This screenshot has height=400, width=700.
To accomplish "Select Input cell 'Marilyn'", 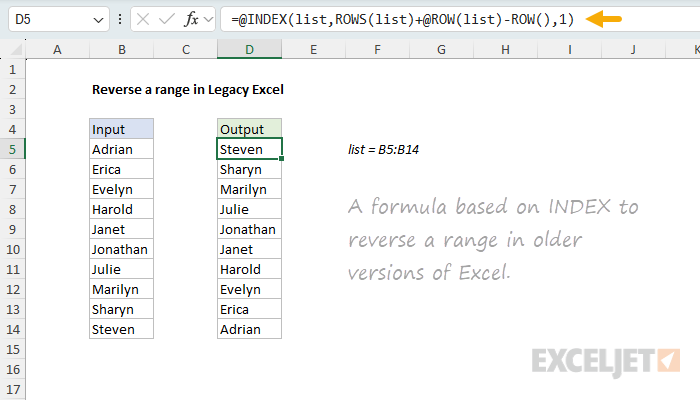I will pyautogui.click(x=121, y=289).
